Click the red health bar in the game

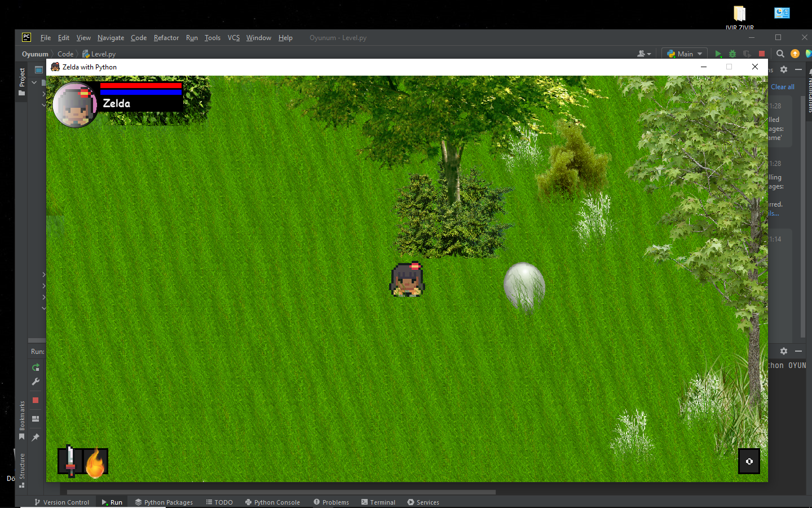pyautogui.click(x=141, y=86)
